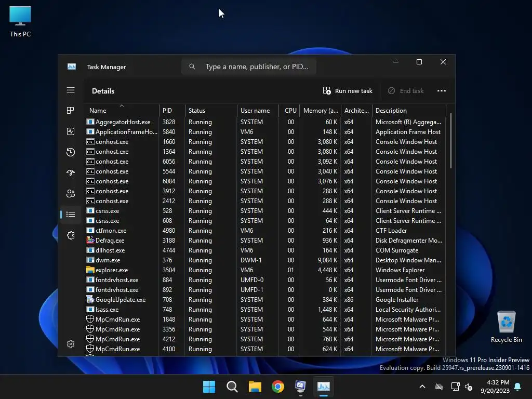The height and width of the screenshot is (399, 532).
Task: Focus the name, publisher, or PID search field
Action: pyautogui.click(x=249, y=66)
